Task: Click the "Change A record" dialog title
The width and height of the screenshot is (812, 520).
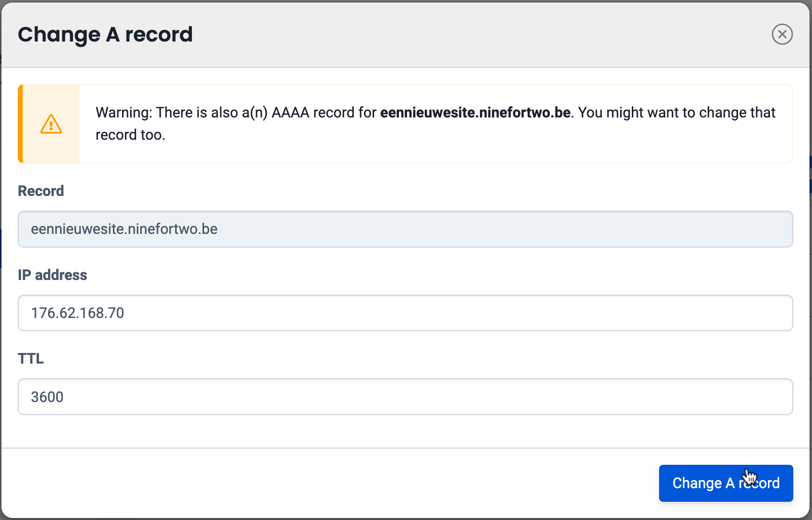Action: (105, 34)
